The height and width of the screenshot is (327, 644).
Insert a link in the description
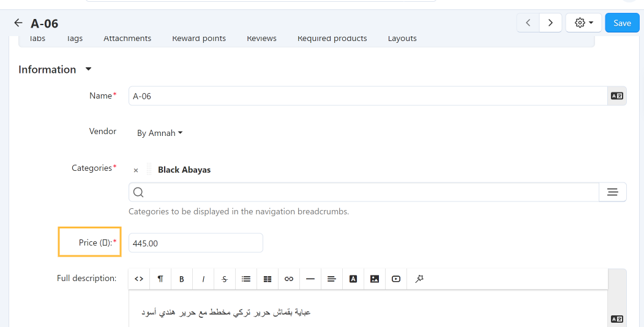click(289, 279)
